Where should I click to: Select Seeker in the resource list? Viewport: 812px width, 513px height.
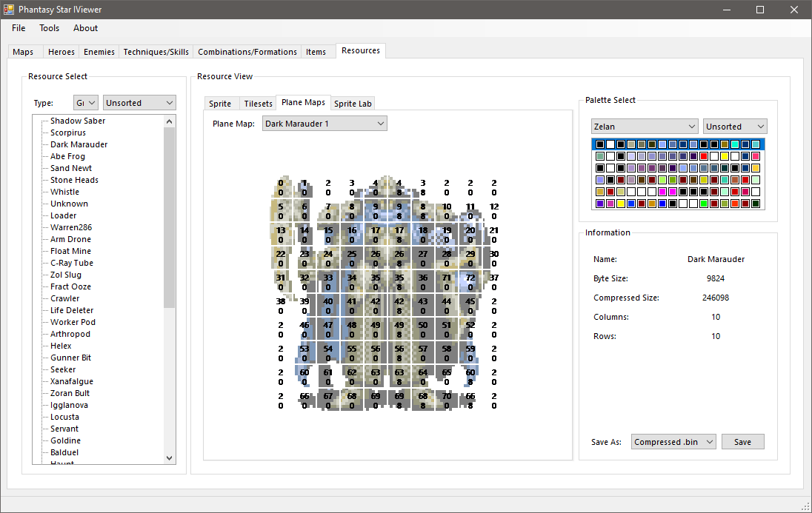63,369
